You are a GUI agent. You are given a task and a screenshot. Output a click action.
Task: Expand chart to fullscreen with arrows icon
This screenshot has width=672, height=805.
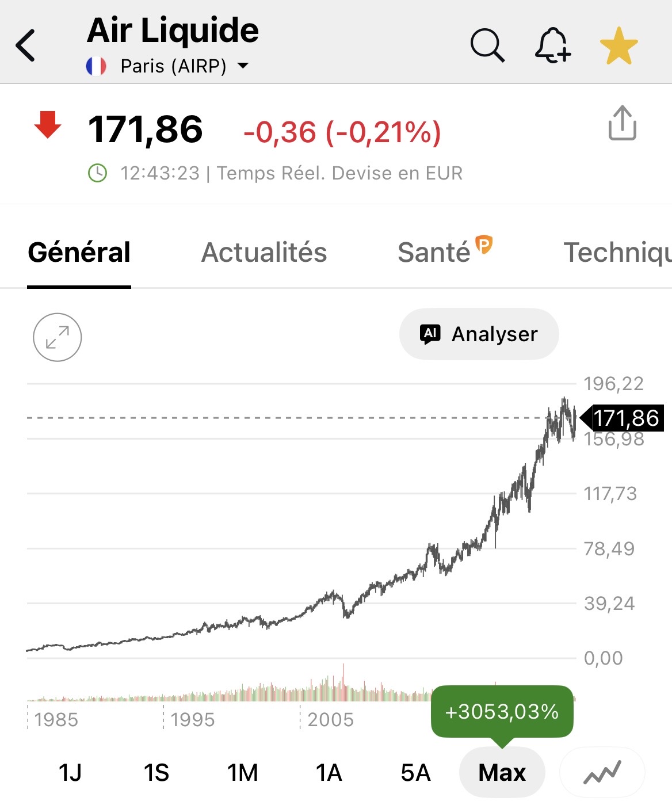pos(58,337)
